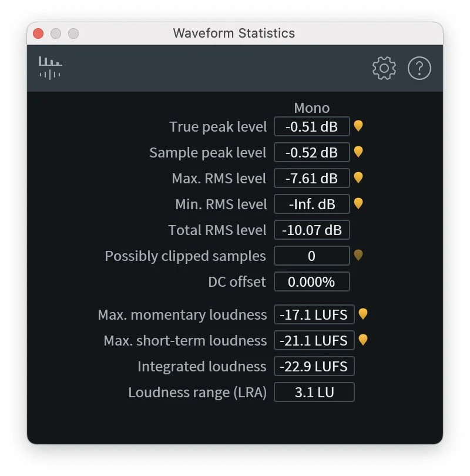The height and width of the screenshot is (476, 470).
Task: Click the Loudness range (LRA) label
Action: (x=197, y=392)
